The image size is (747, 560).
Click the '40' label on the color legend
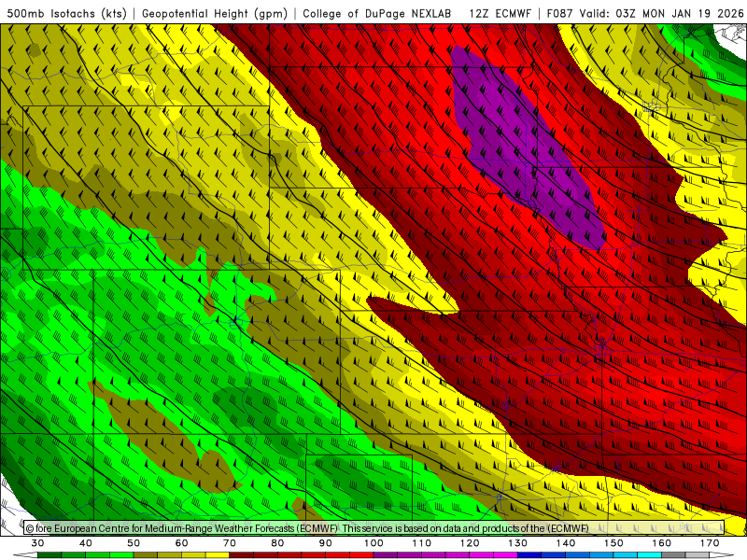(x=86, y=543)
